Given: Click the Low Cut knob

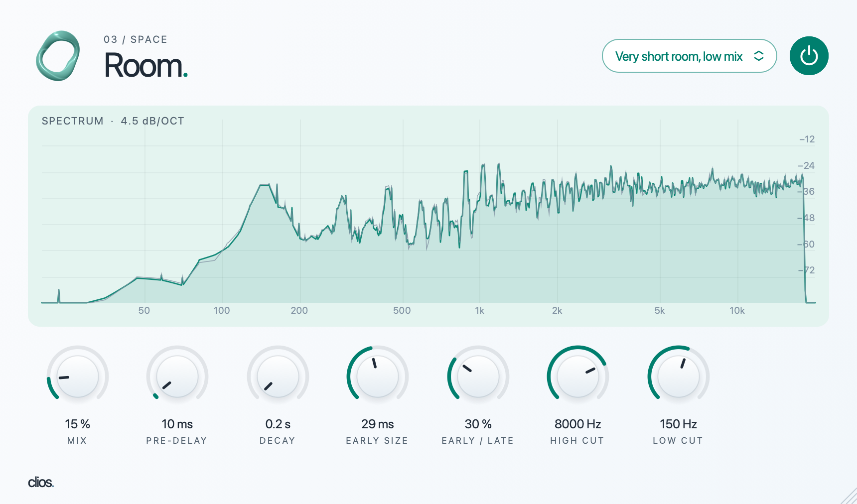Looking at the screenshot, I should [x=679, y=377].
